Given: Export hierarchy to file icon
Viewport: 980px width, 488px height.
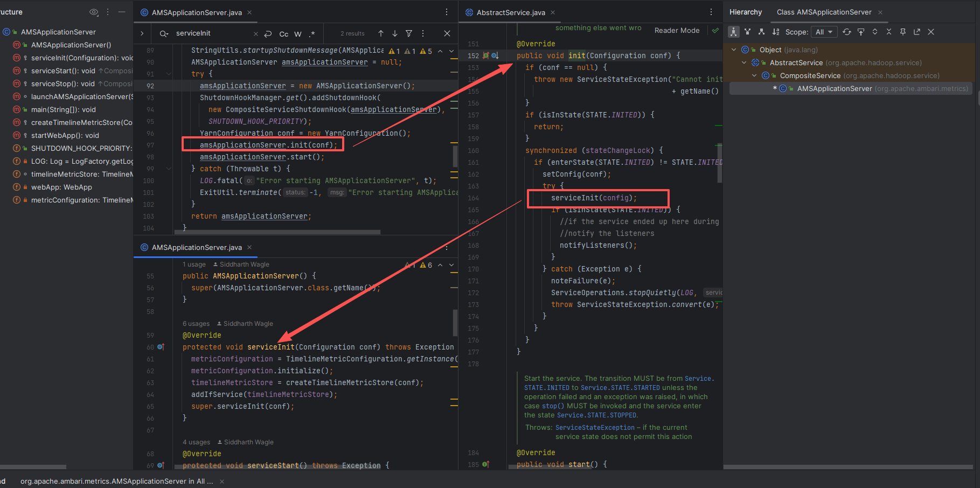Looking at the screenshot, I should tap(917, 32).
